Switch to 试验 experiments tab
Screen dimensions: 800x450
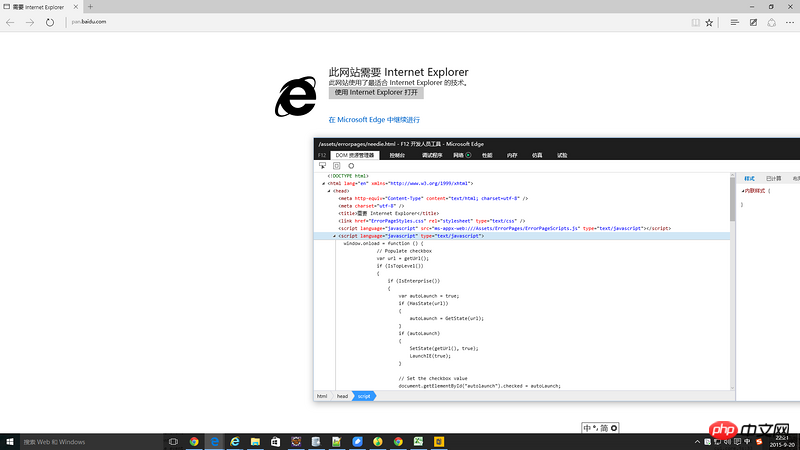tap(562, 155)
